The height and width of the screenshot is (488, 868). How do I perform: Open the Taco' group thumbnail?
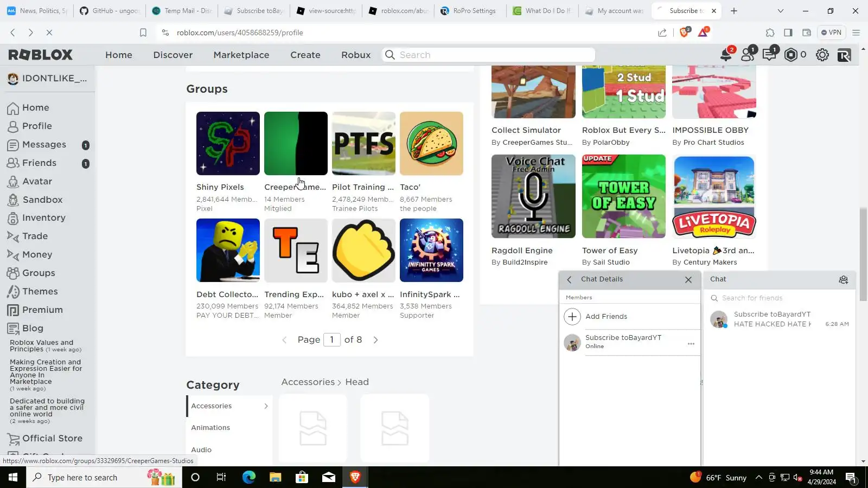click(x=431, y=144)
